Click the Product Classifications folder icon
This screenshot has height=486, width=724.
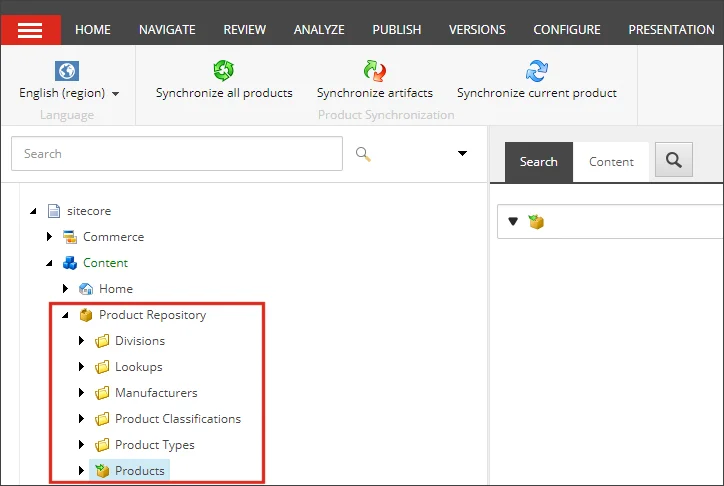tap(102, 419)
